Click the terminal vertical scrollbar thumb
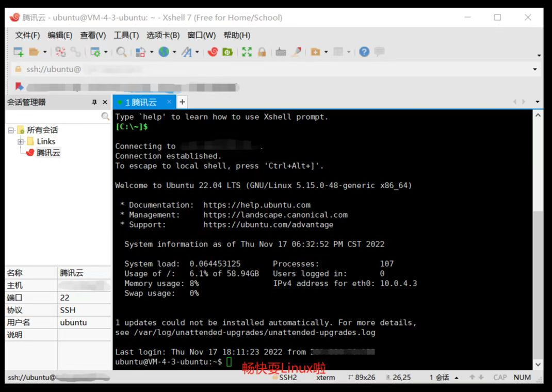Image resolution: width=552 pixels, height=392 pixels. point(538,284)
